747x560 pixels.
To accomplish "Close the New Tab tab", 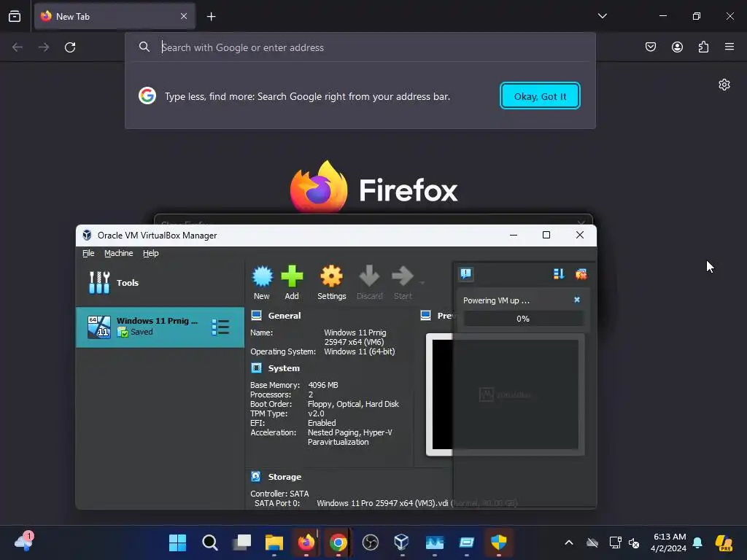I will click(x=184, y=16).
